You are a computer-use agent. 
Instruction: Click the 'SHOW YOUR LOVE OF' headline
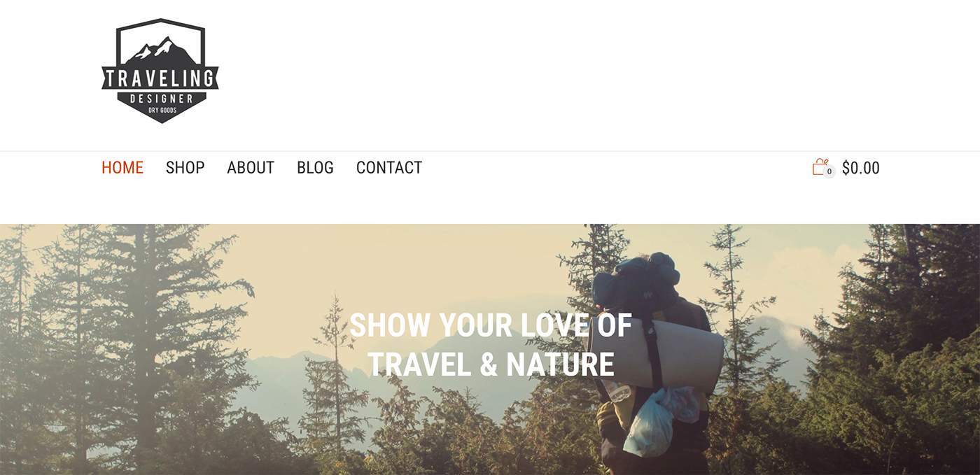click(x=491, y=325)
